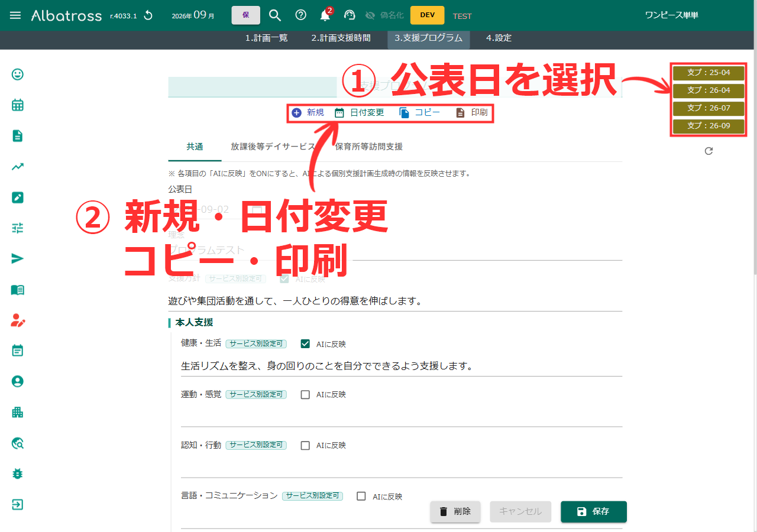The width and height of the screenshot is (757, 532).
Task: Open the tune sliders sidebar icon
Action: pos(18,228)
